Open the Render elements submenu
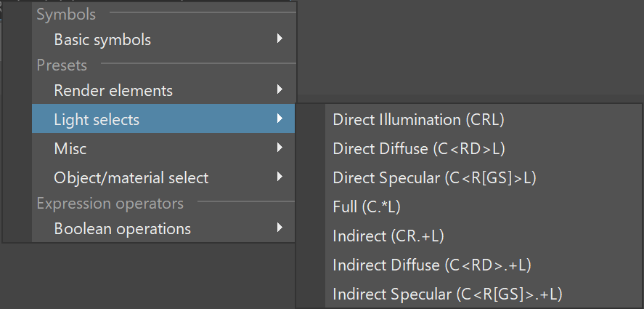Viewport: 644px width, 309px height. [163, 90]
